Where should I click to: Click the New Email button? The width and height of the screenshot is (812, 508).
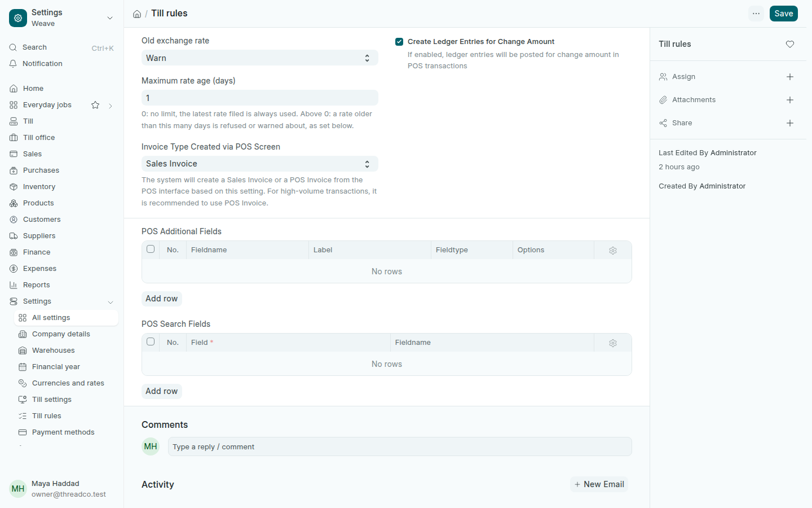(599, 484)
